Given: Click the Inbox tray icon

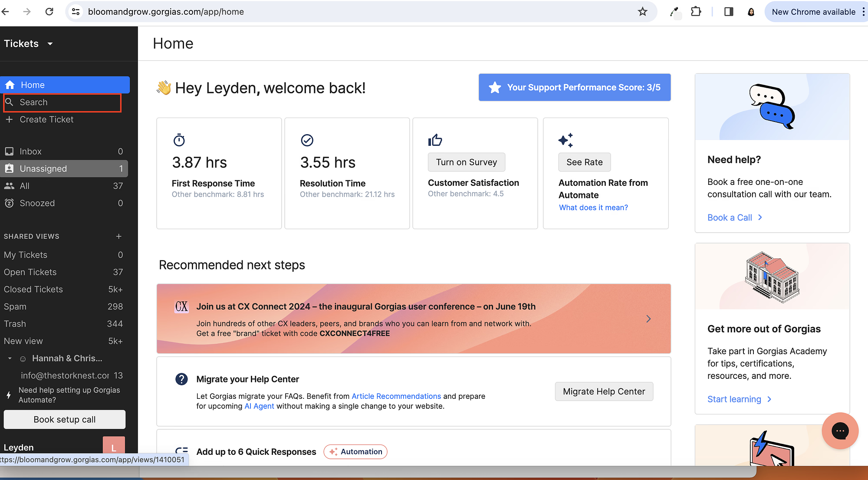Looking at the screenshot, I should pyautogui.click(x=9, y=151).
